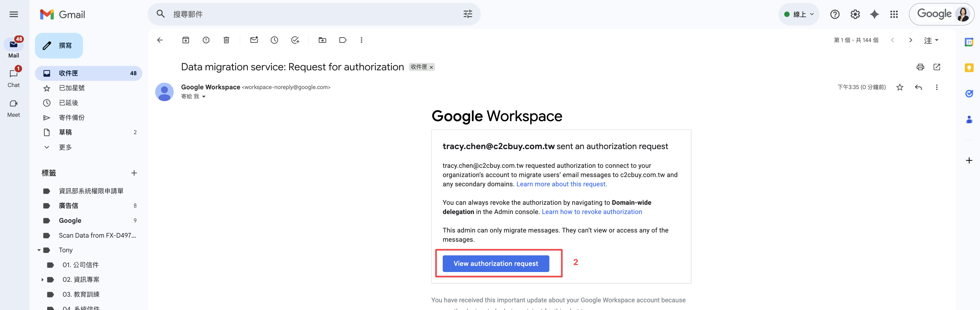Viewport: 980px width, 310px height.
Task: Open the 草稿 drafts folder
Action: click(89, 132)
